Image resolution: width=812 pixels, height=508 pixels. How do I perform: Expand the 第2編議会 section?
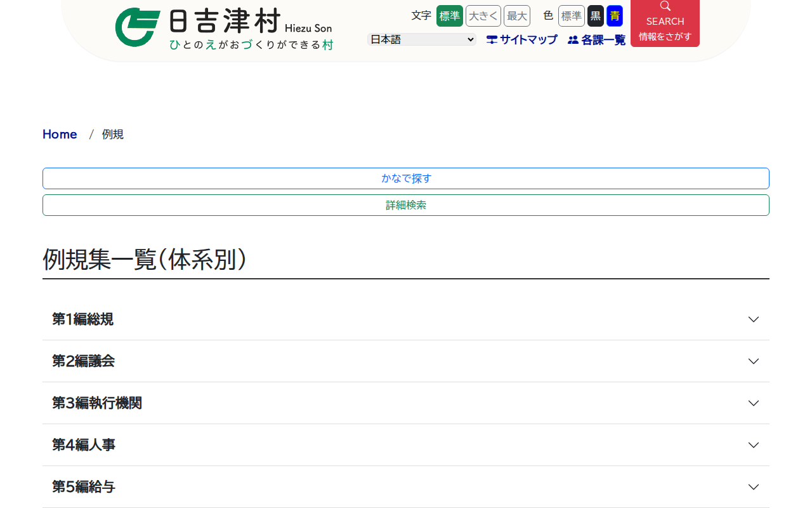coord(406,361)
